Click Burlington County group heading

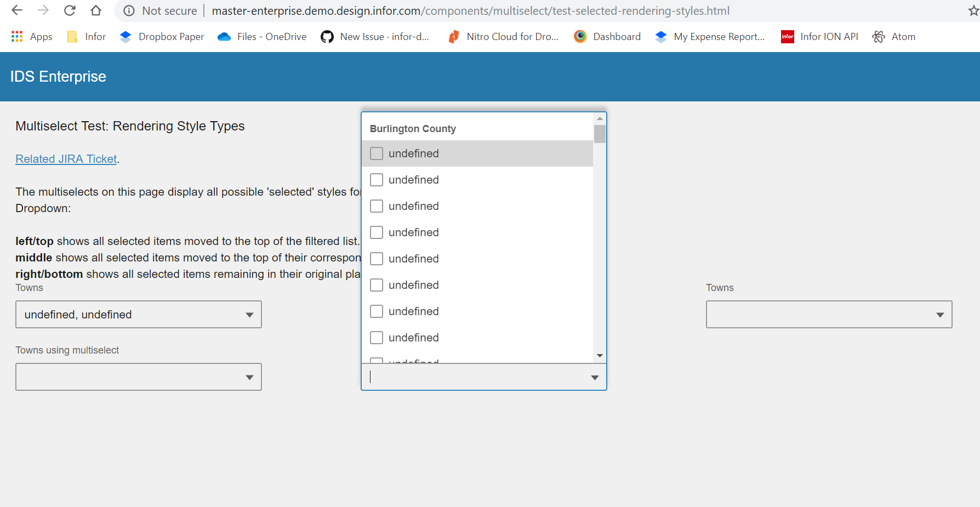click(x=413, y=129)
